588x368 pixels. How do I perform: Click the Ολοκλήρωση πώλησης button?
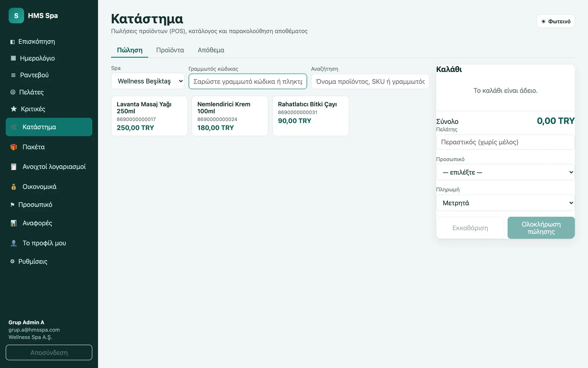coord(541,228)
